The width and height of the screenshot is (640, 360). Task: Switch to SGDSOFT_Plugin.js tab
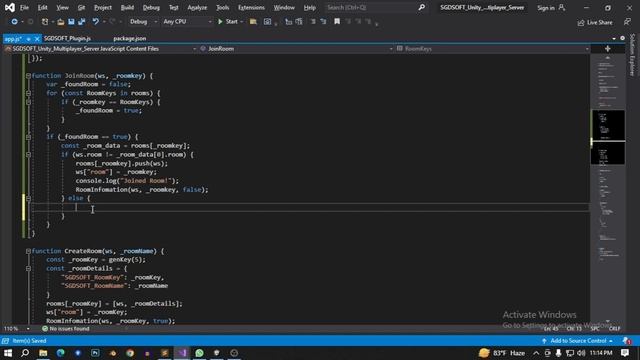[x=68, y=38]
